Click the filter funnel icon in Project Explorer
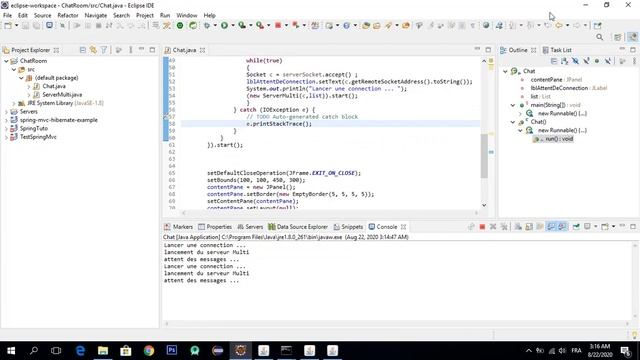This screenshot has height=360, width=640. tap(104, 50)
